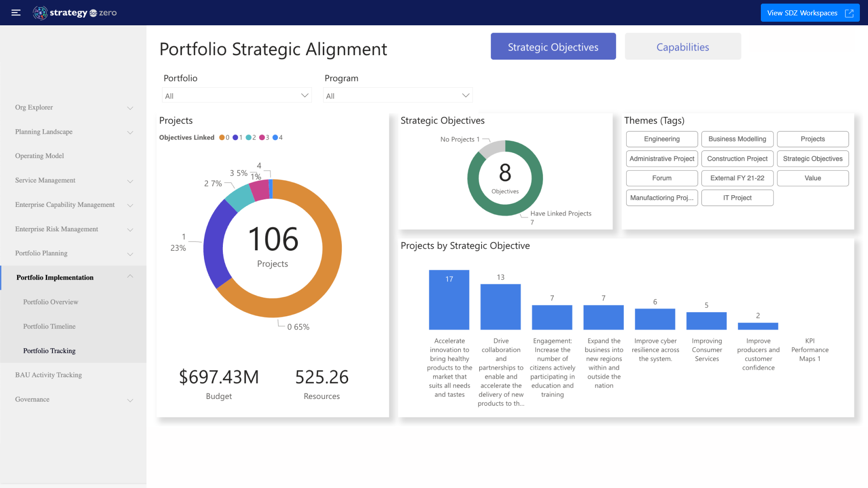Toggle the IT Project theme tag filter
Screen dimensions: 868x488
pyautogui.click(x=737, y=197)
